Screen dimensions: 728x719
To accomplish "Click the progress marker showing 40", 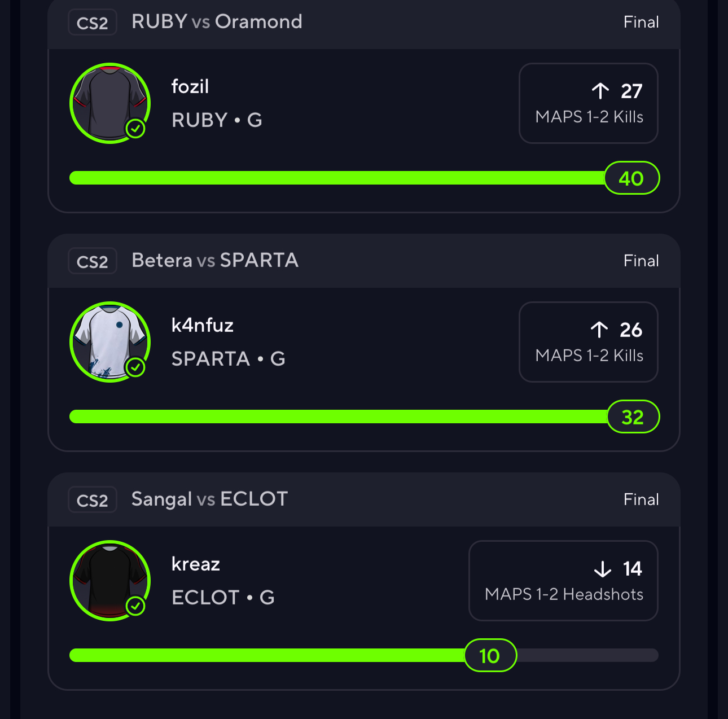I will coord(631,178).
